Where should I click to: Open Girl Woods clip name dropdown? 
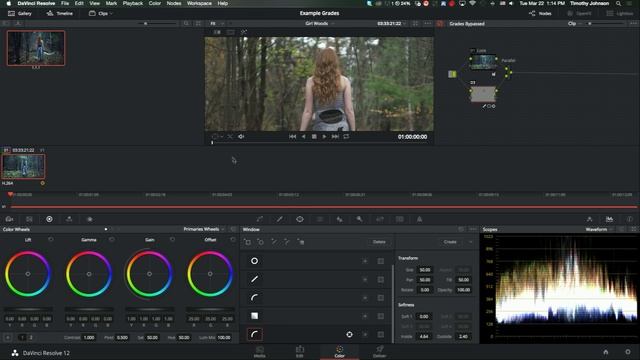pos(320,24)
